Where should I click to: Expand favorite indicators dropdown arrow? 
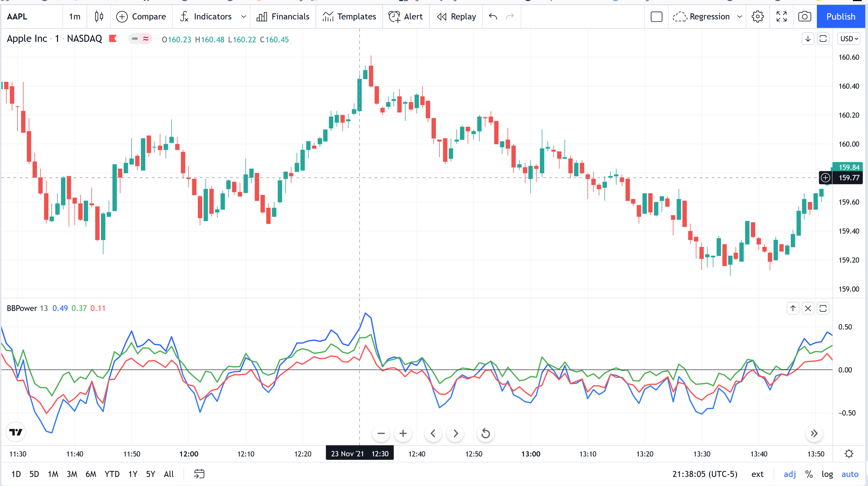pyautogui.click(x=244, y=16)
